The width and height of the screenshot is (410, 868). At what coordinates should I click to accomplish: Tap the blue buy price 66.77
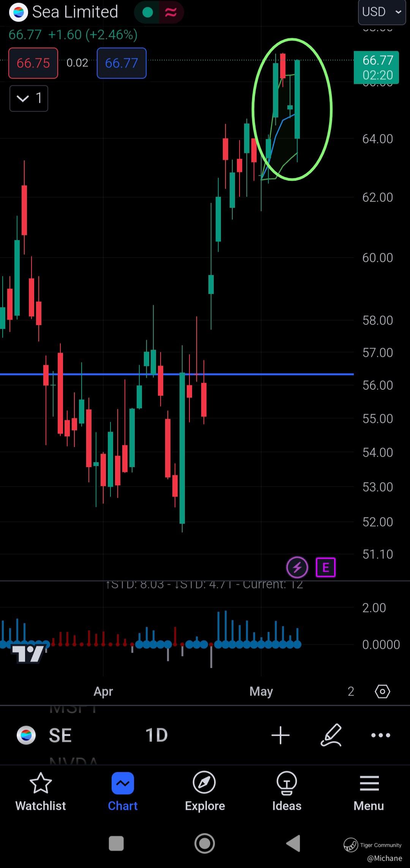point(121,63)
